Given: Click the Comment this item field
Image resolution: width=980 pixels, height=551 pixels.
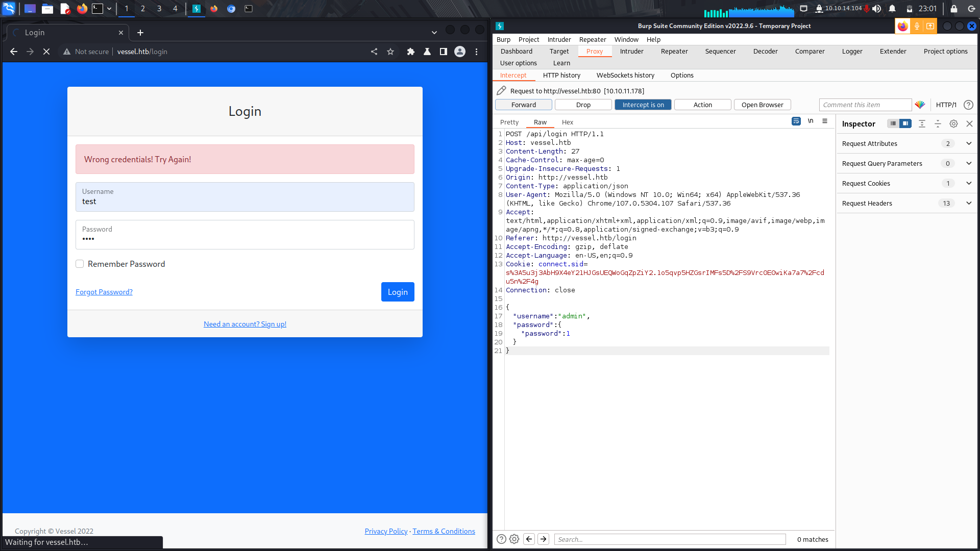Looking at the screenshot, I should pyautogui.click(x=865, y=105).
